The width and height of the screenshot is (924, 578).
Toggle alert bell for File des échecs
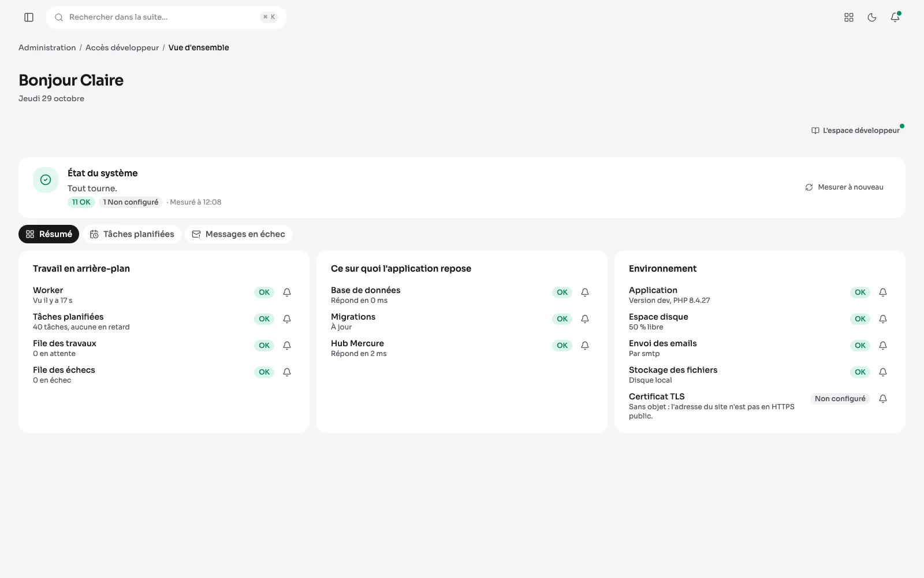287,372
